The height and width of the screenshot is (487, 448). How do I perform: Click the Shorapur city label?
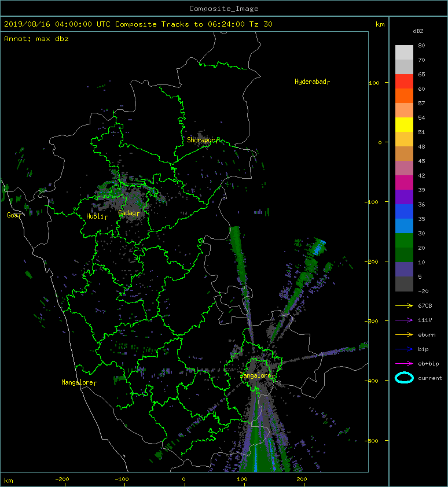pos(201,140)
